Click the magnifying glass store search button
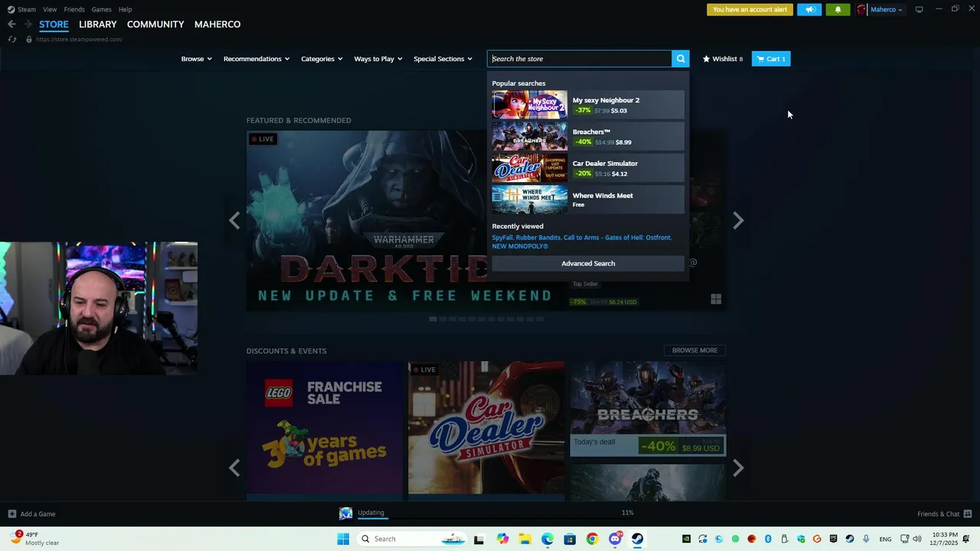The image size is (980, 551). 681,59
